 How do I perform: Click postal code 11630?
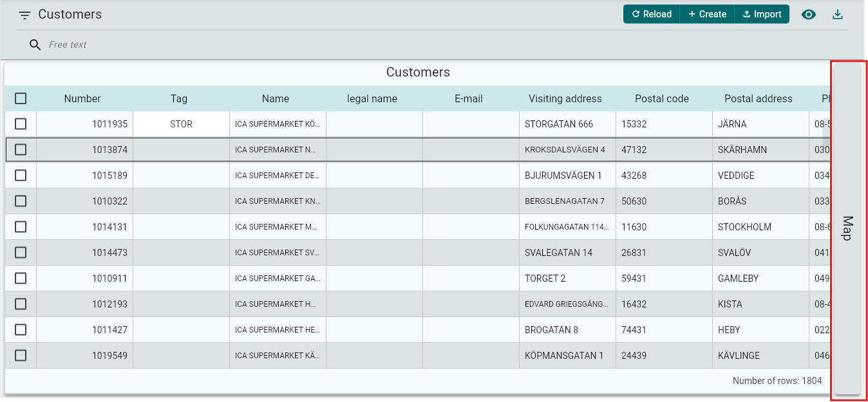click(664, 226)
